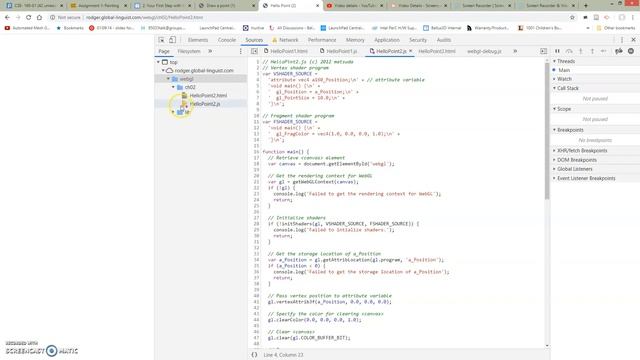Show more open file tabs chevron
640x360 pixels.
pos(515,51)
